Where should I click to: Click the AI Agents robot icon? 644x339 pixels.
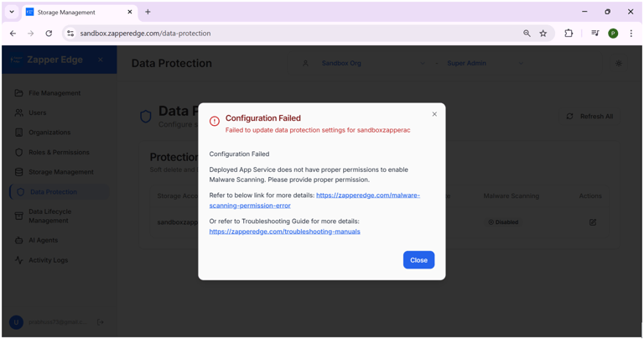pyautogui.click(x=19, y=240)
